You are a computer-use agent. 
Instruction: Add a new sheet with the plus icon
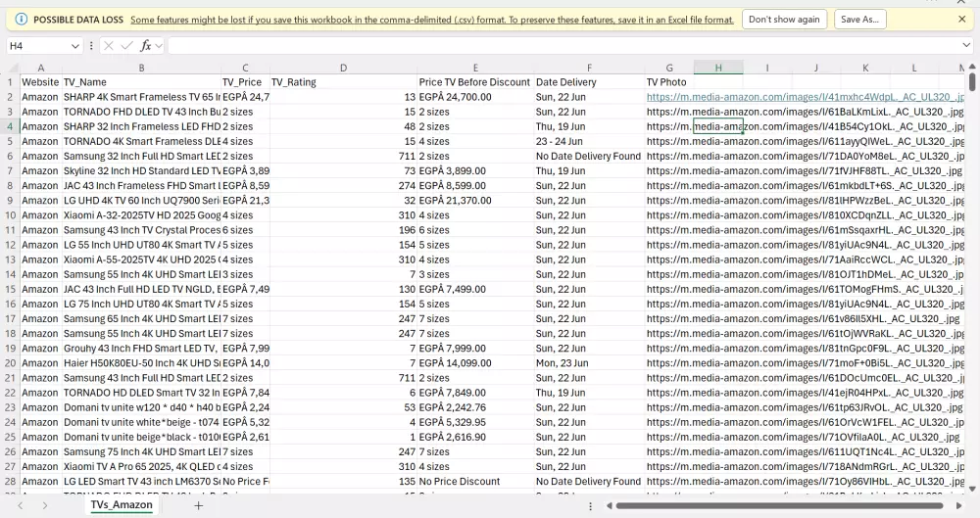click(198, 505)
